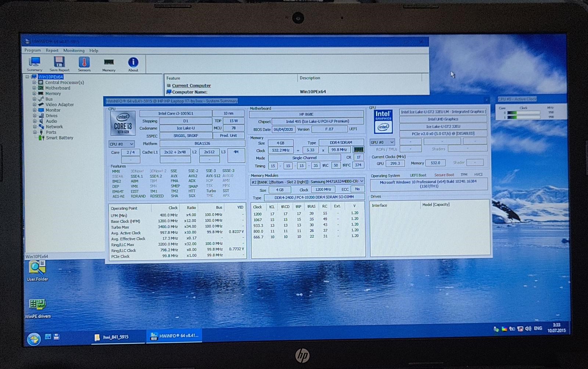Select the Smart Battery label in tree
This screenshot has height=369, width=588.
60,138
